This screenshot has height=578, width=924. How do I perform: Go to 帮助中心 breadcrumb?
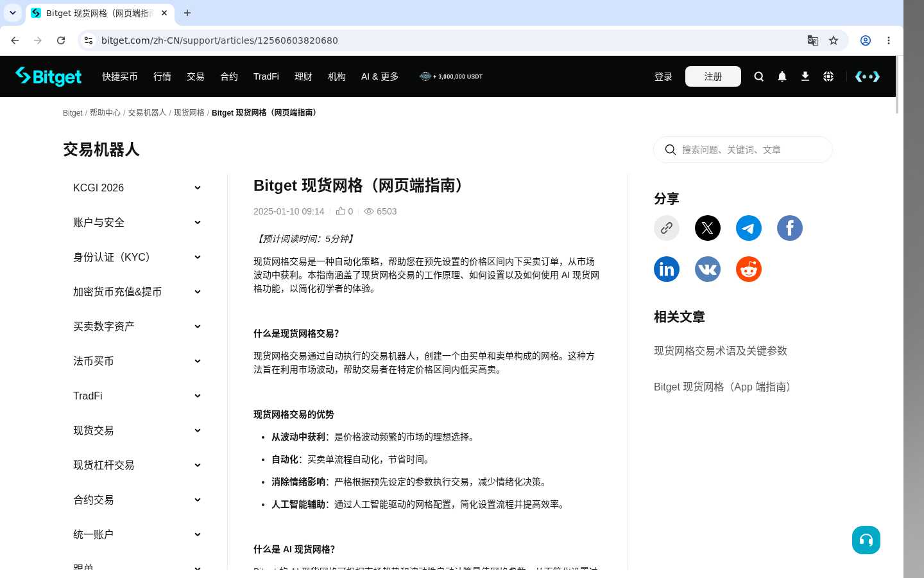tap(105, 112)
